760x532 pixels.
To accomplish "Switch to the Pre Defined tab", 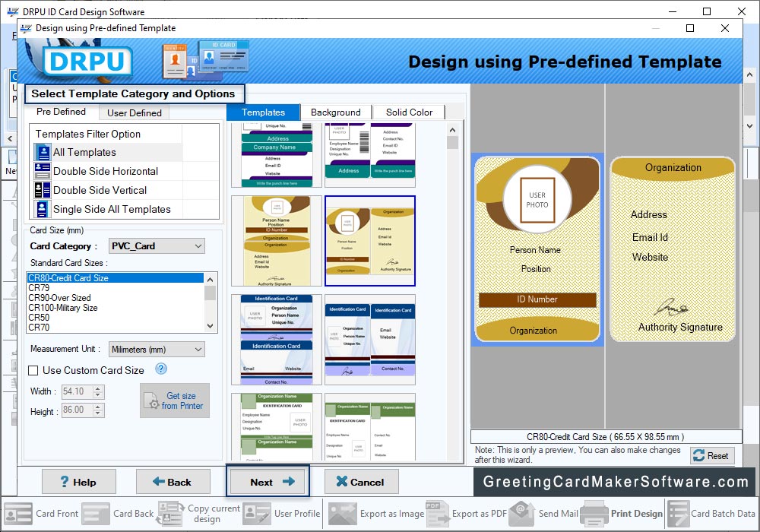I will [x=61, y=112].
